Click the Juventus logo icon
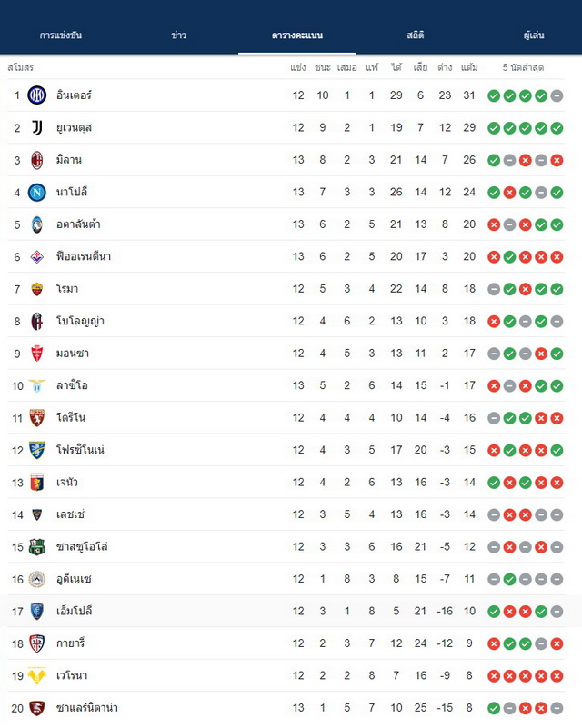 click(37, 127)
